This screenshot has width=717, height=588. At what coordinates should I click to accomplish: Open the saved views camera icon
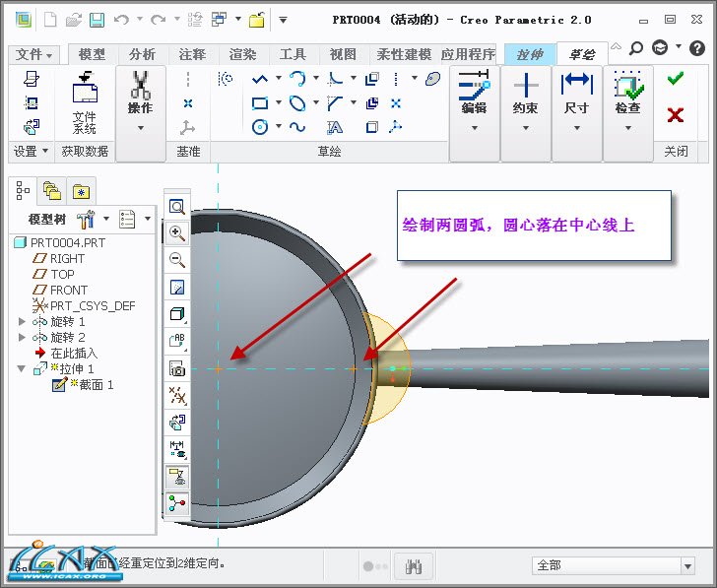(x=177, y=368)
